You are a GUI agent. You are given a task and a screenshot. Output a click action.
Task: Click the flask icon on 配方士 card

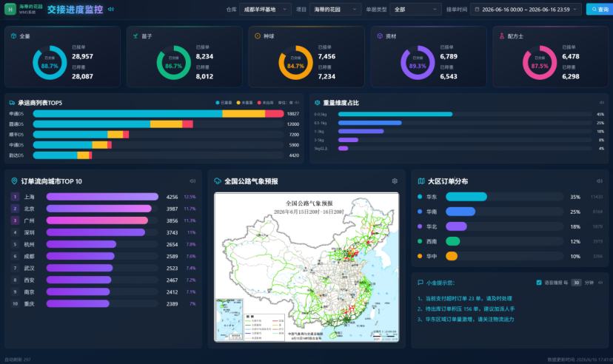(502, 36)
